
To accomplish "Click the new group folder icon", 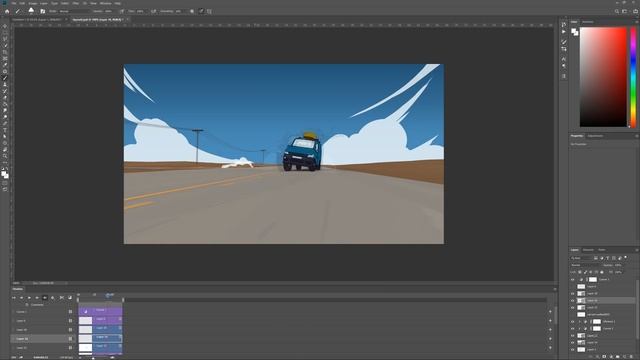I will pos(618,357).
